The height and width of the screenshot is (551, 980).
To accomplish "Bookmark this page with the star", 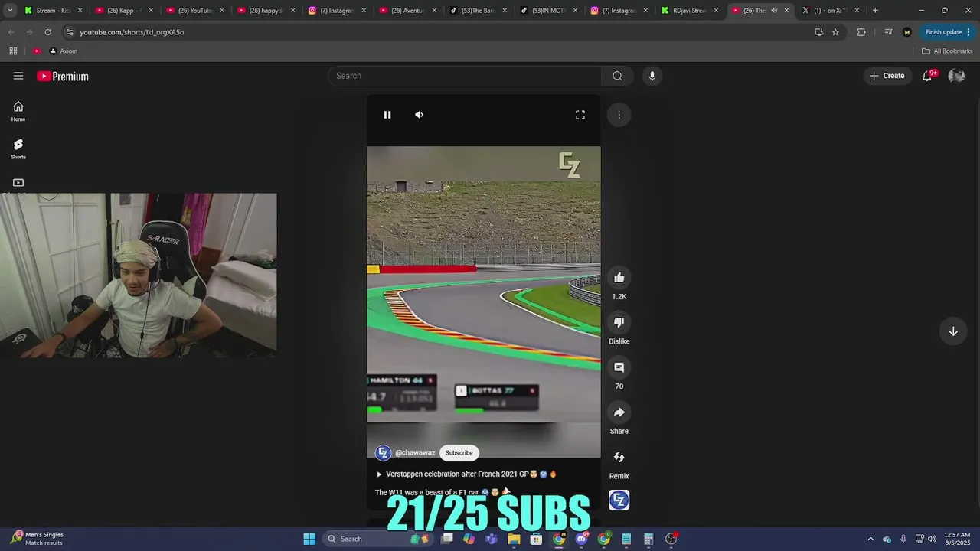I will pyautogui.click(x=835, y=32).
